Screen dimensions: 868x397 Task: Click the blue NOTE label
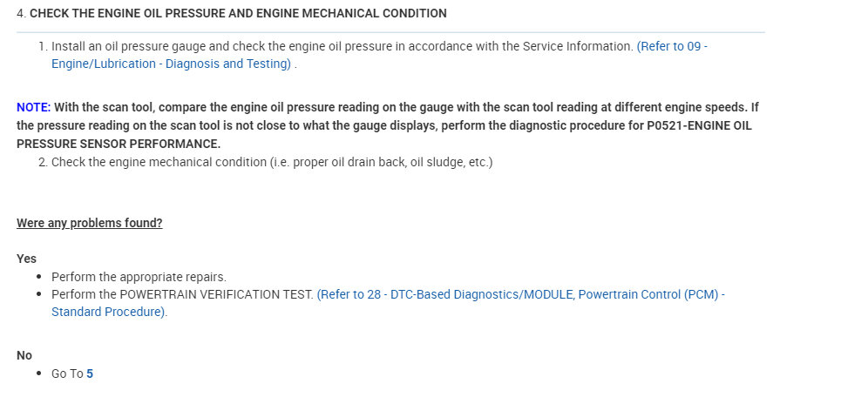coord(33,108)
